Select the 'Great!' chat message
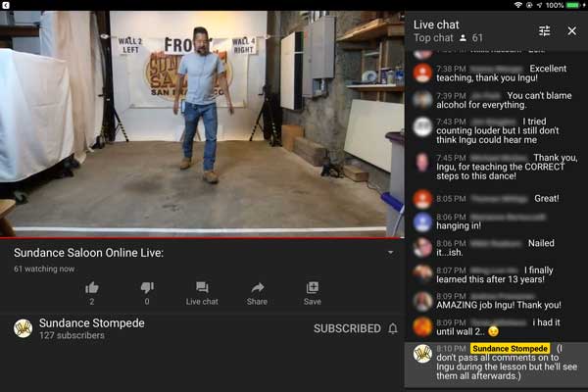 click(x=496, y=199)
